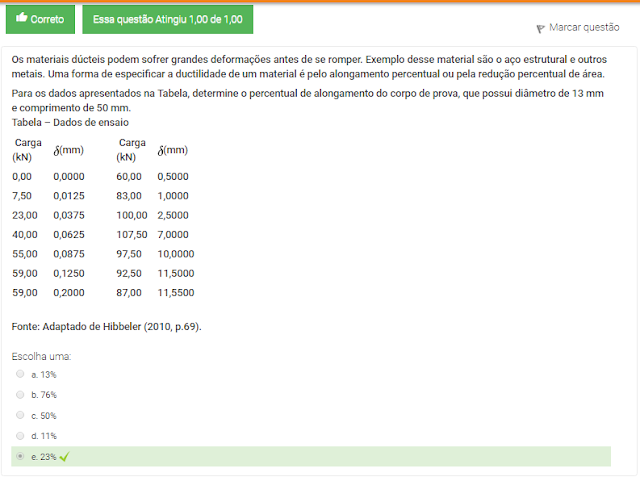This screenshot has width=640, height=477.
Task: Click the table cell 0,5000
Action: (x=173, y=176)
